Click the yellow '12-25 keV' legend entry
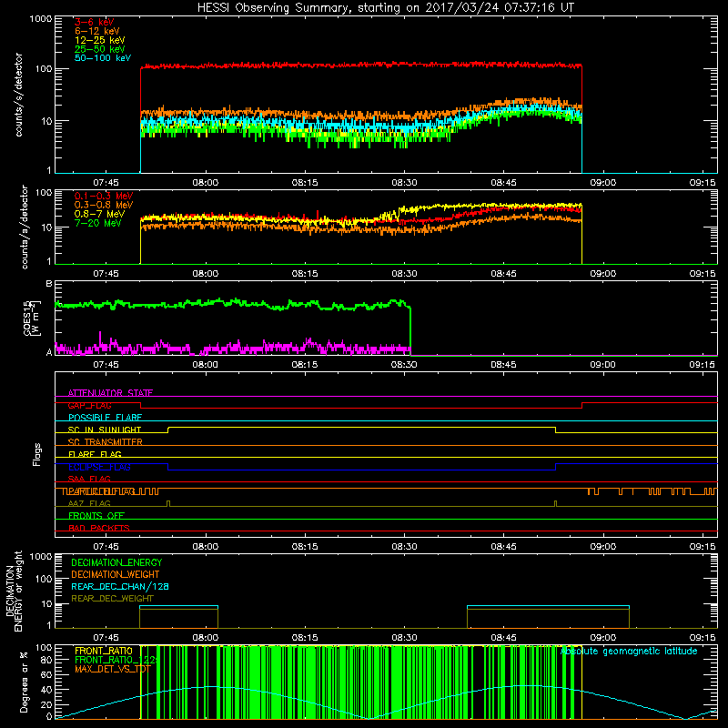728x728 pixels. click(100, 40)
